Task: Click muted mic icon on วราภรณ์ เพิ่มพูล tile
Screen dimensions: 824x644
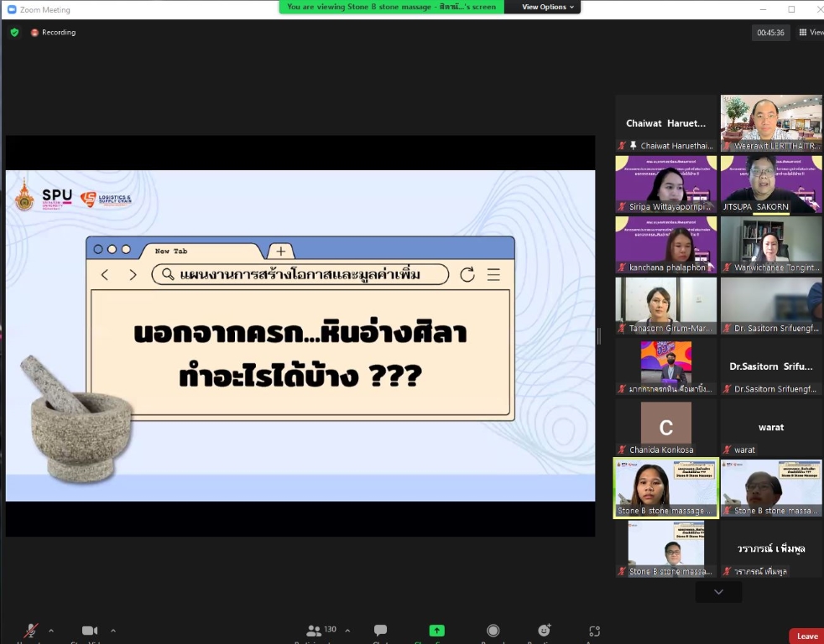Action: (728, 572)
